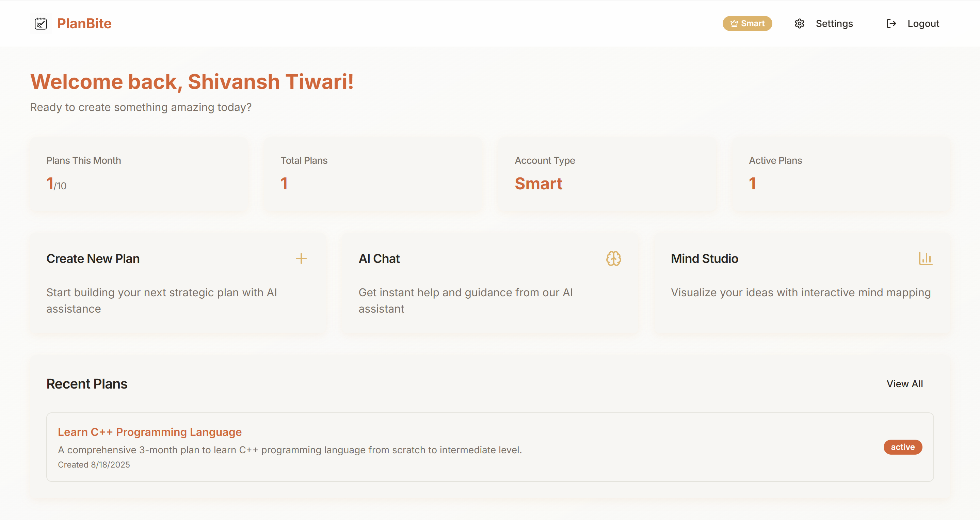Click the brain icon on AI Chat
980x520 pixels.
coord(613,258)
